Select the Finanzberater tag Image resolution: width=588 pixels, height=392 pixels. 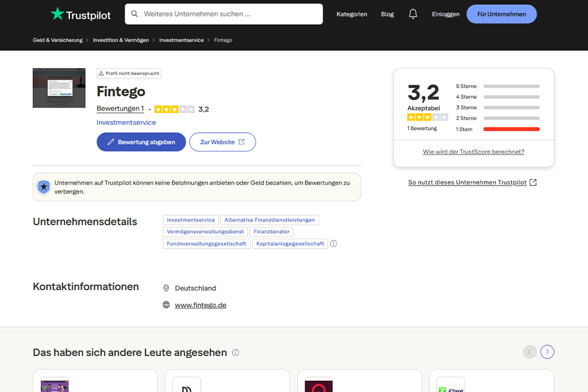point(272,232)
